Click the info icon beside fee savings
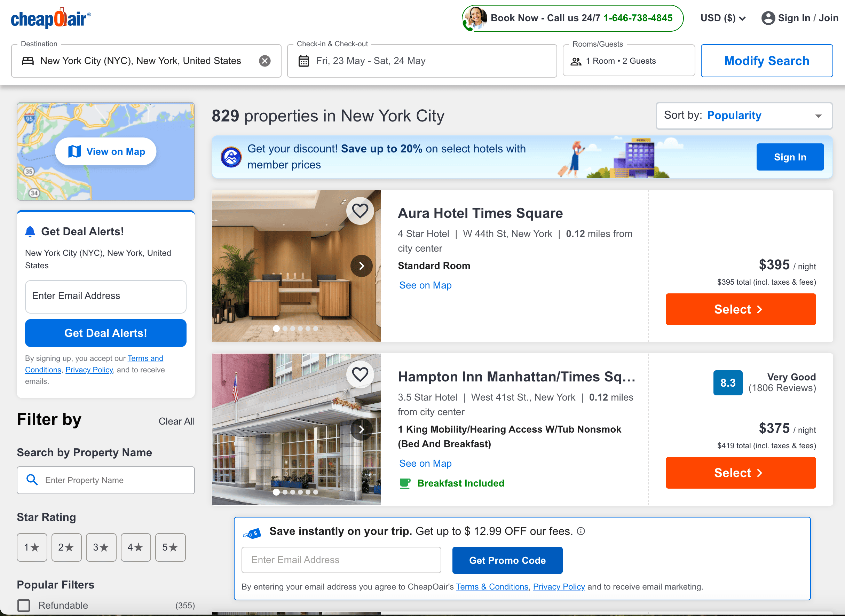 [x=581, y=531]
